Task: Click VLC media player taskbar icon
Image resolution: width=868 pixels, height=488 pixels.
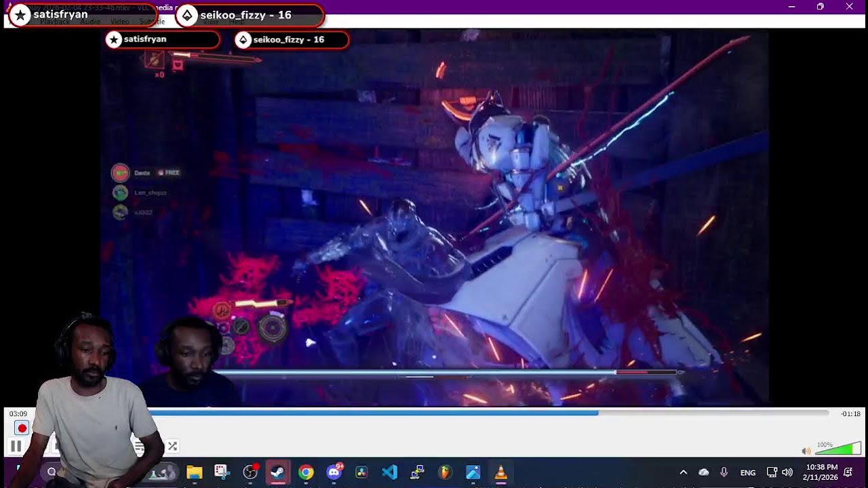Action: click(x=500, y=472)
